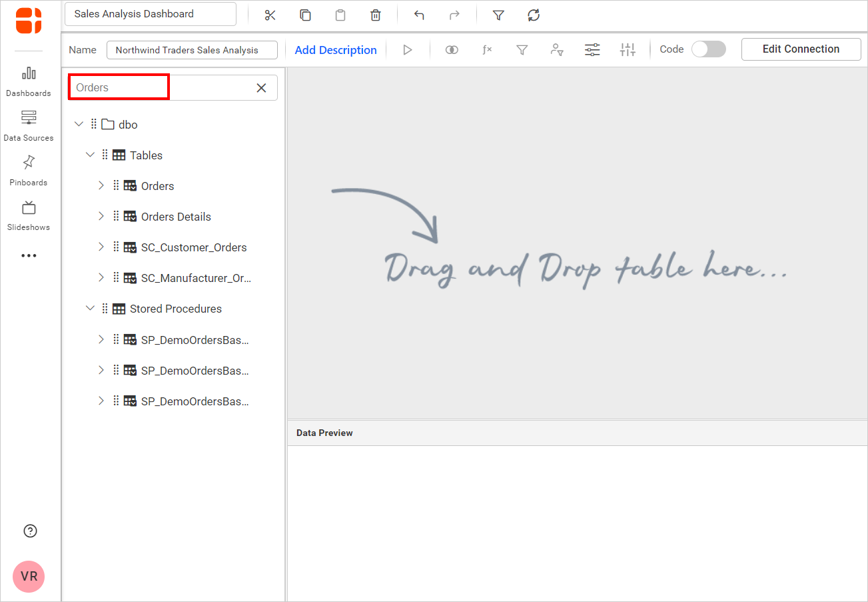The width and height of the screenshot is (868, 602).
Task: Open the join editor overlapping-circles icon
Action: (452, 50)
